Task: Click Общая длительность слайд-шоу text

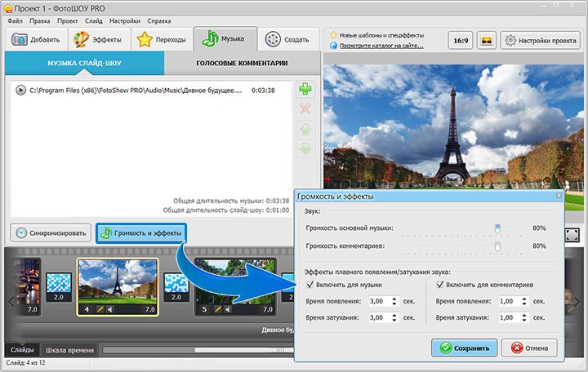Action: [x=225, y=210]
